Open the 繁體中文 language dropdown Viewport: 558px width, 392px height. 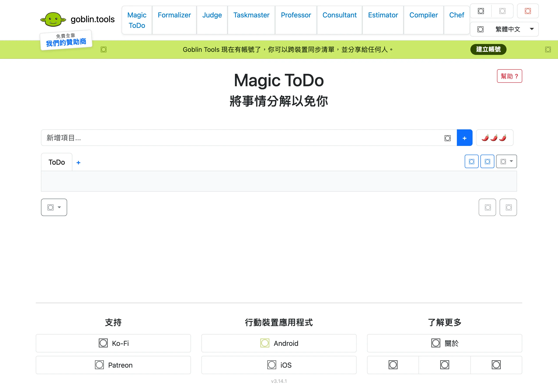click(x=504, y=29)
